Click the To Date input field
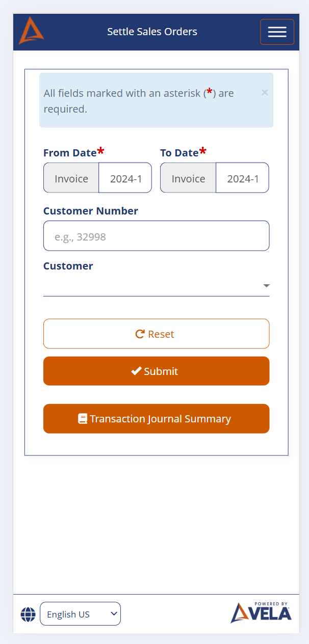Image resolution: width=309 pixels, height=644 pixels. click(242, 178)
